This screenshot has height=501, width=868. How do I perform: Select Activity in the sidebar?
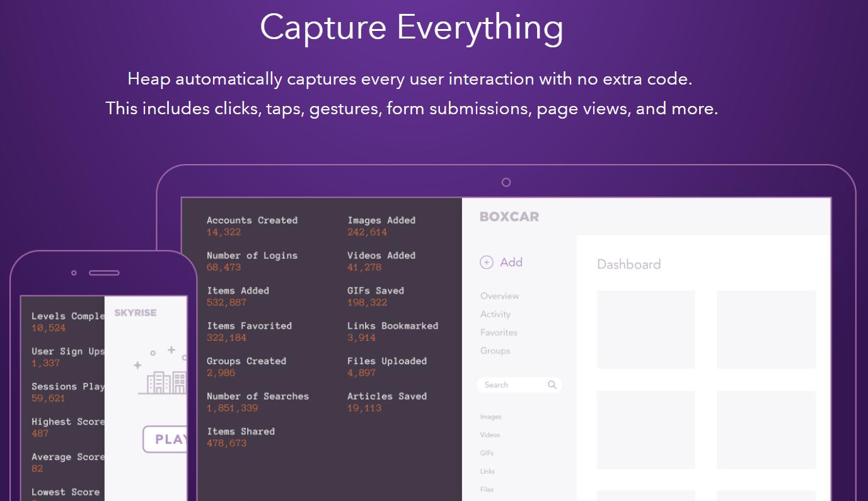(x=495, y=314)
